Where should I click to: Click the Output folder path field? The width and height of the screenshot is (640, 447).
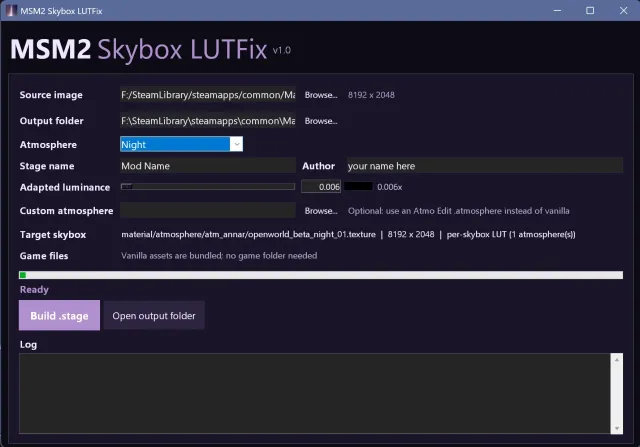(x=208, y=121)
